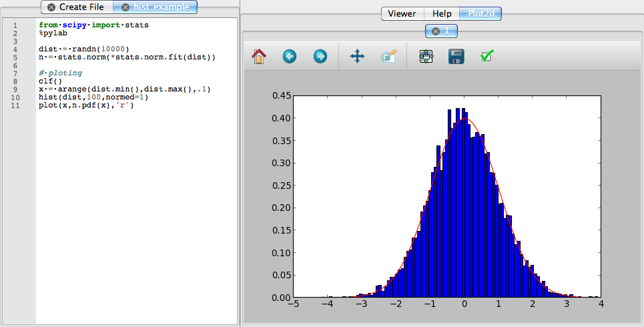Click the 'x = arange(dist.min()...' line
This screenshot has height=327, width=644.
125,89
